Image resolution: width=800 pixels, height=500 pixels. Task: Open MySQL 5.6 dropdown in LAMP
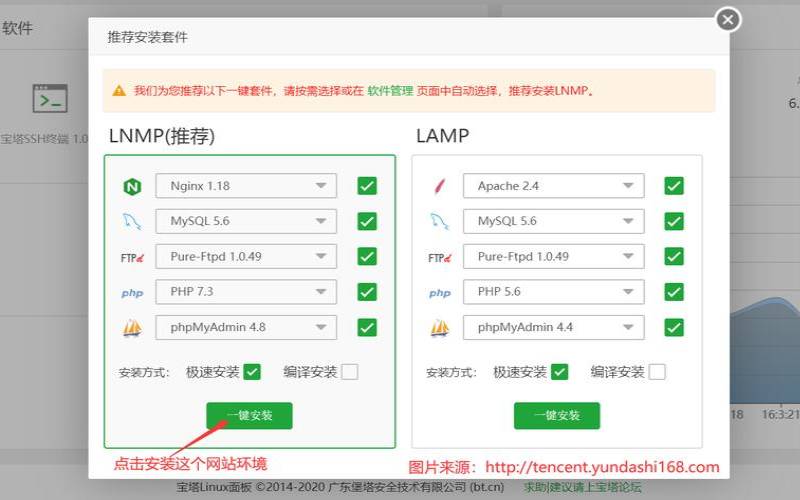[x=554, y=221]
